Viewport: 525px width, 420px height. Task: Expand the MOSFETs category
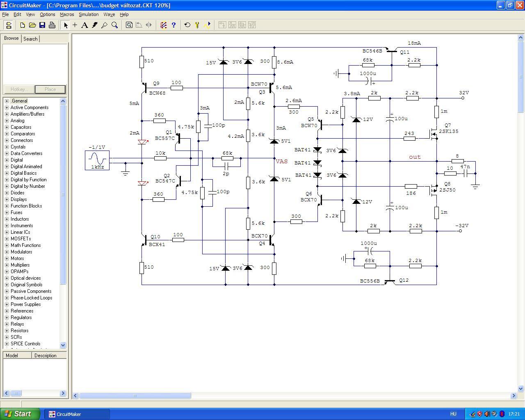(x=7, y=239)
